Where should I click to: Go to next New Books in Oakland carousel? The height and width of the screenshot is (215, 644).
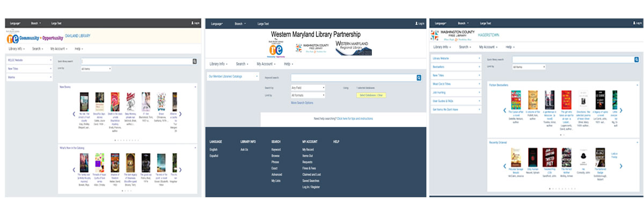(180, 114)
